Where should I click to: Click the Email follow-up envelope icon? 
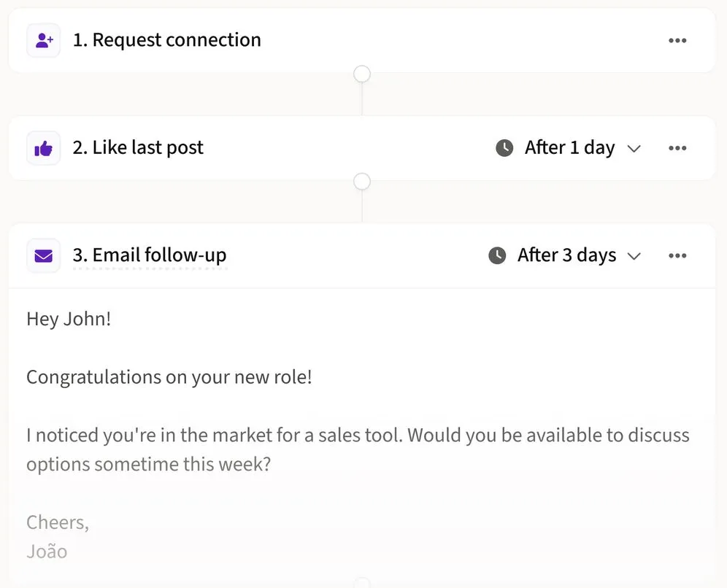point(44,256)
